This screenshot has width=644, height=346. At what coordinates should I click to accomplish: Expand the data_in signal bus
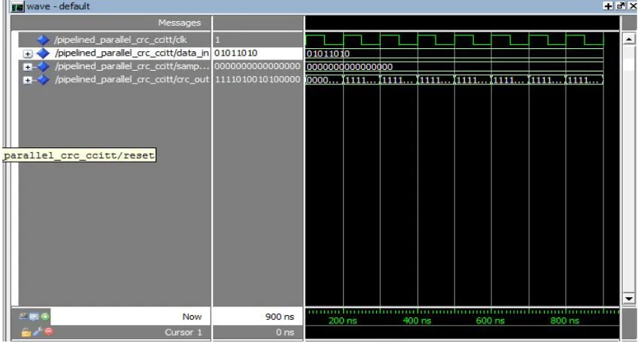pyautogui.click(x=28, y=53)
